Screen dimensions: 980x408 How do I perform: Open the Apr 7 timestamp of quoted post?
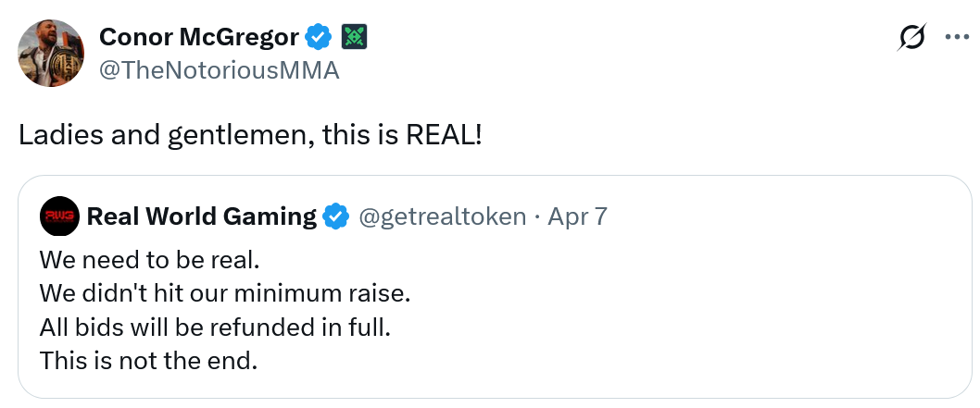578,217
